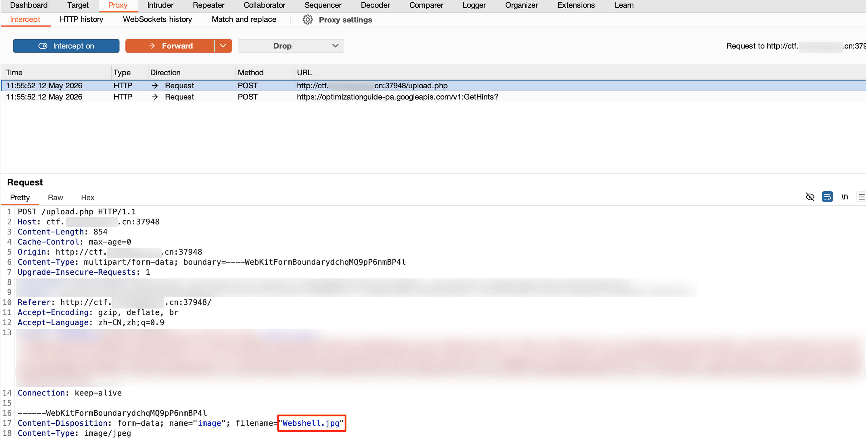Switch to the Repeater tab
Screen dimensions: 868x440
coord(209,5)
